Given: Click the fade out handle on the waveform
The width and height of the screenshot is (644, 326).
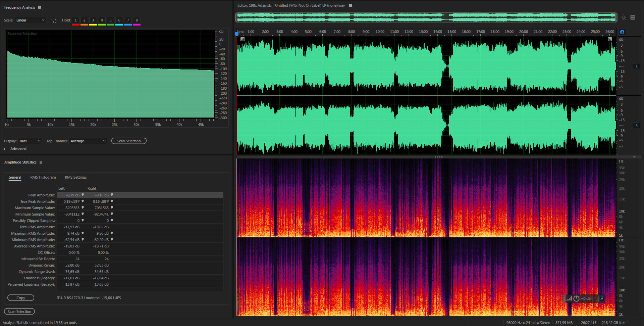Looking at the screenshot, I should [x=610, y=39].
